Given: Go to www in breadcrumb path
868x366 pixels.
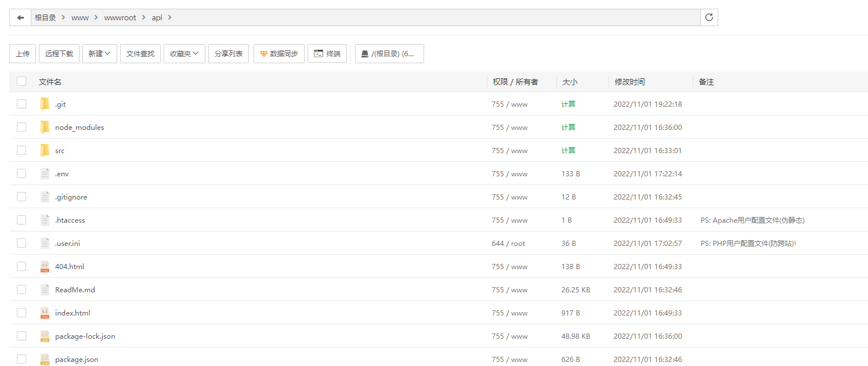Looking at the screenshot, I should [x=80, y=17].
